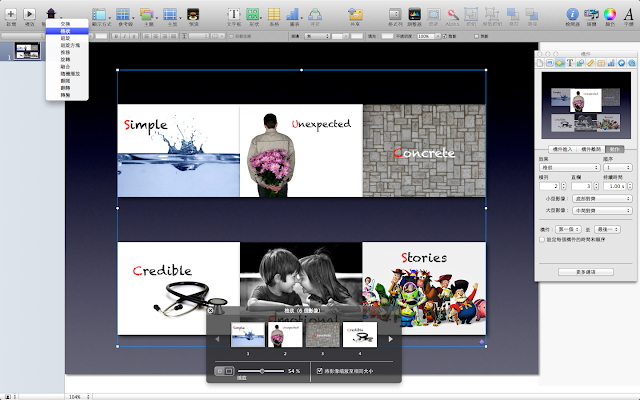The height and width of the screenshot is (400, 640).
Task: Open the 順序 order dropdown in inspector
Action: 618,167
